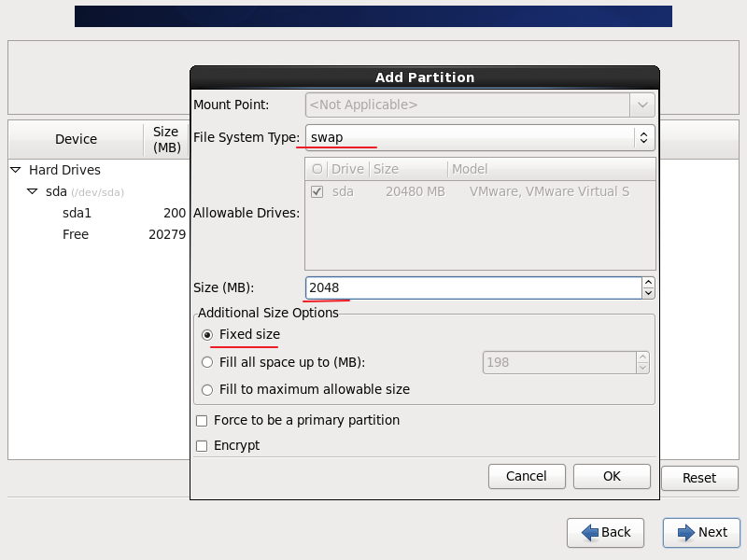Choose Fill to maximum allowable size
This screenshot has height=560, width=747.
click(207, 389)
